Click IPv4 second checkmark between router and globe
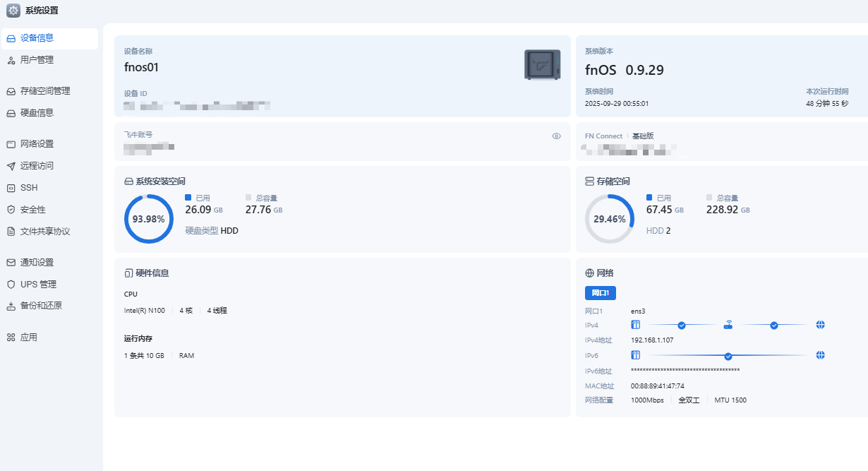The width and height of the screenshot is (868, 471). tap(774, 326)
